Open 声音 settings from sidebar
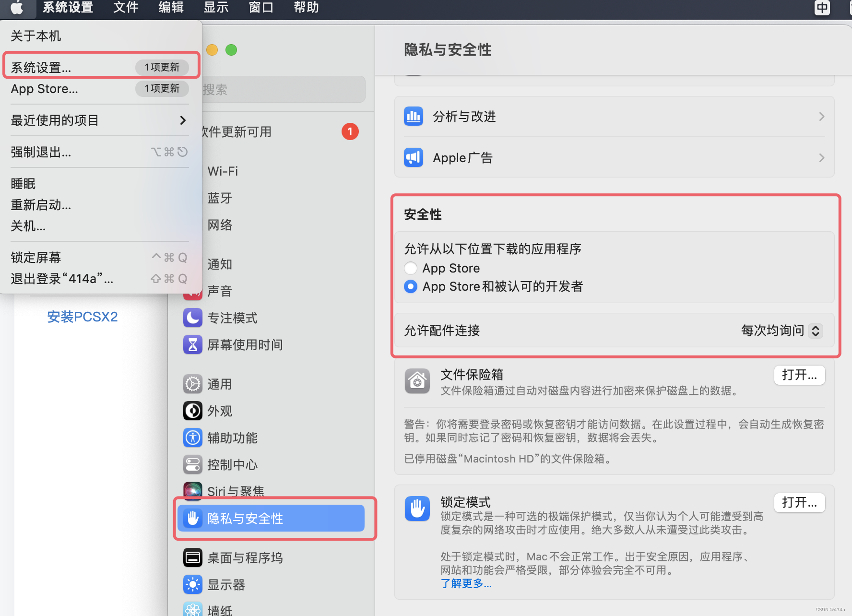The width and height of the screenshot is (852, 616). pos(193,291)
